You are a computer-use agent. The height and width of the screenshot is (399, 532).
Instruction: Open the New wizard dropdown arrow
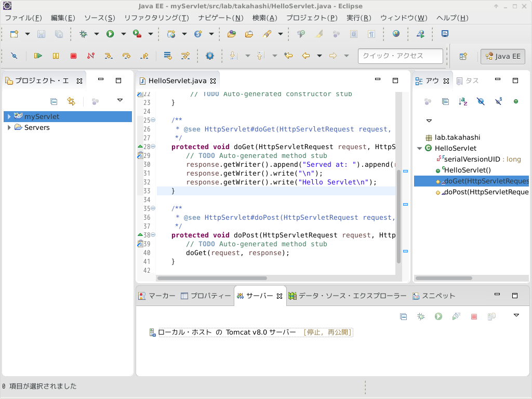point(28,34)
